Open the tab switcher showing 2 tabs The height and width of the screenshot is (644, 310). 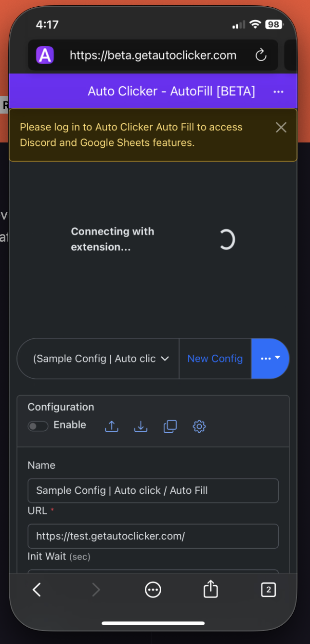click(x=268, y=589)
